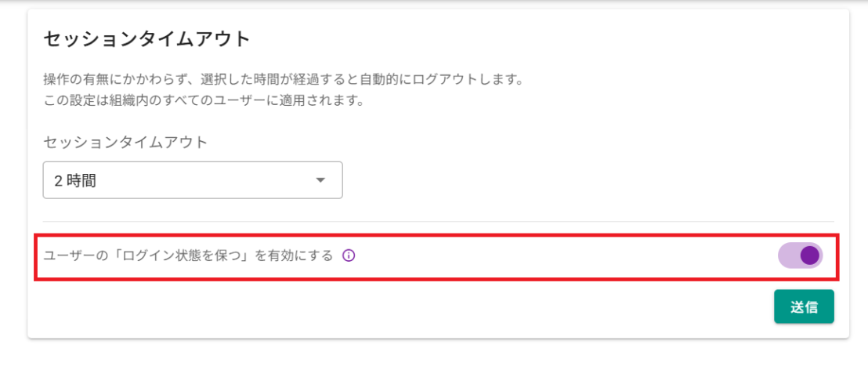
Task: Click the セッションタイムアウト label above the dropdown
Action: pos(125,142)
